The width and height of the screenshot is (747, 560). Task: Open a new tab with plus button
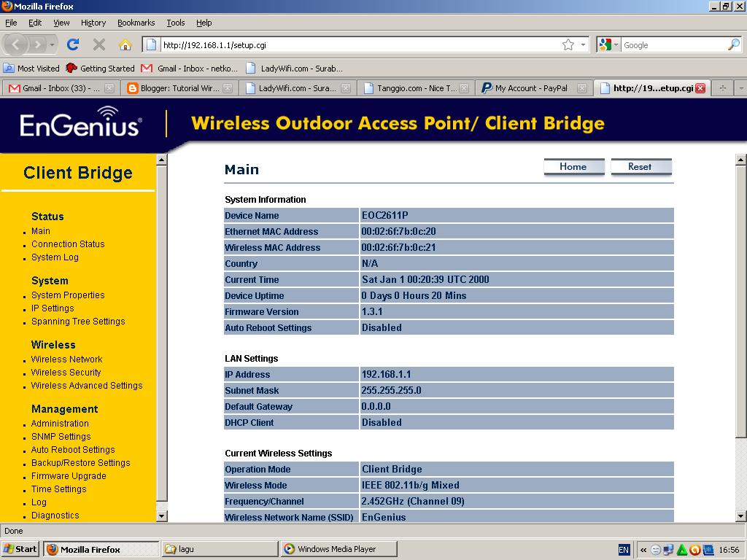(x=723, y=88)
